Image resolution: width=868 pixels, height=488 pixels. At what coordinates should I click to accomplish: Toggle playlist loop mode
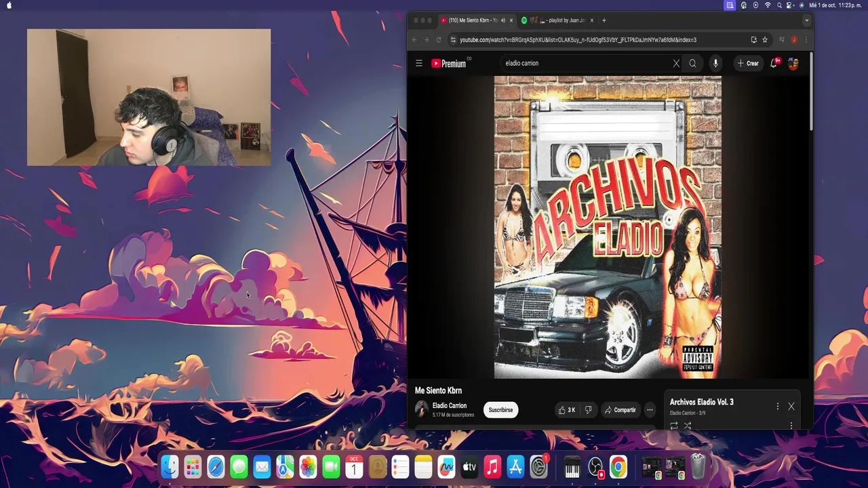pyautogui.click(x=674, y=426)
